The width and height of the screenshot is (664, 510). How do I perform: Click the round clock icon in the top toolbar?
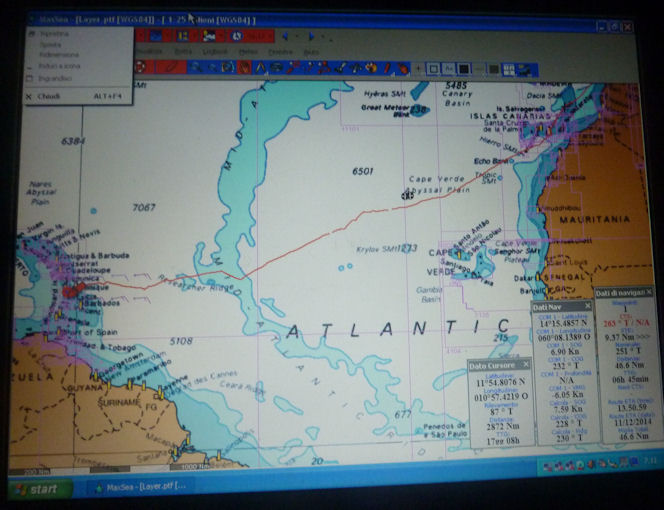coord(236,36)
